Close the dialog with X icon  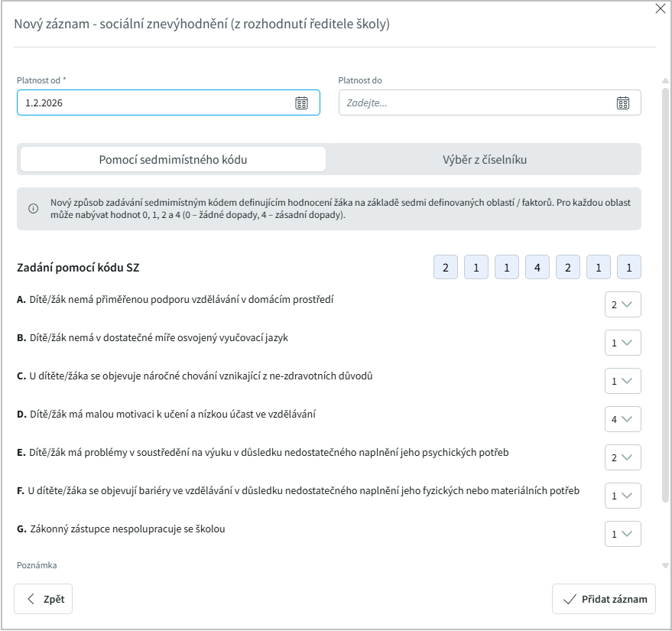(661, 9)
